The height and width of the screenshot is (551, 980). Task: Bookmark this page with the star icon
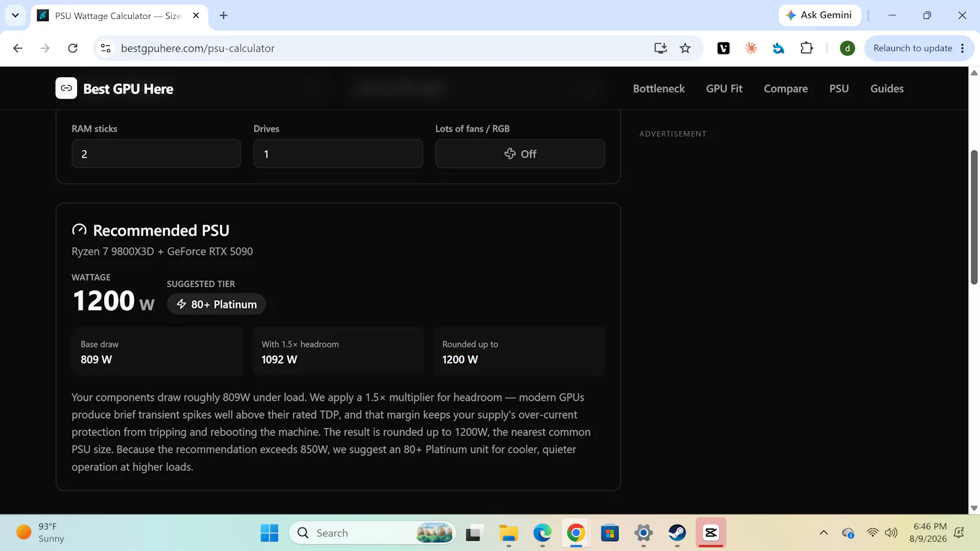[x=685, y=48]
